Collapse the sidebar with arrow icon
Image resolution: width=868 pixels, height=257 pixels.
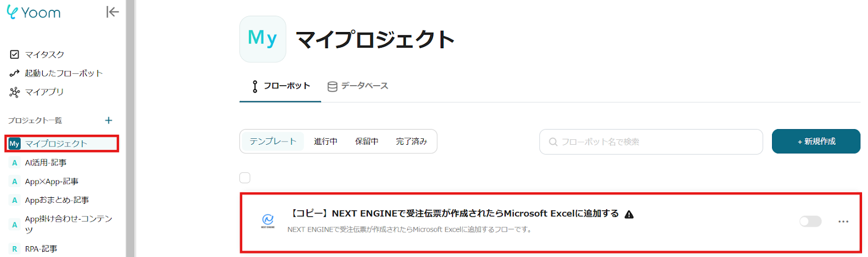pyautogui.click(x=112, y=12)
